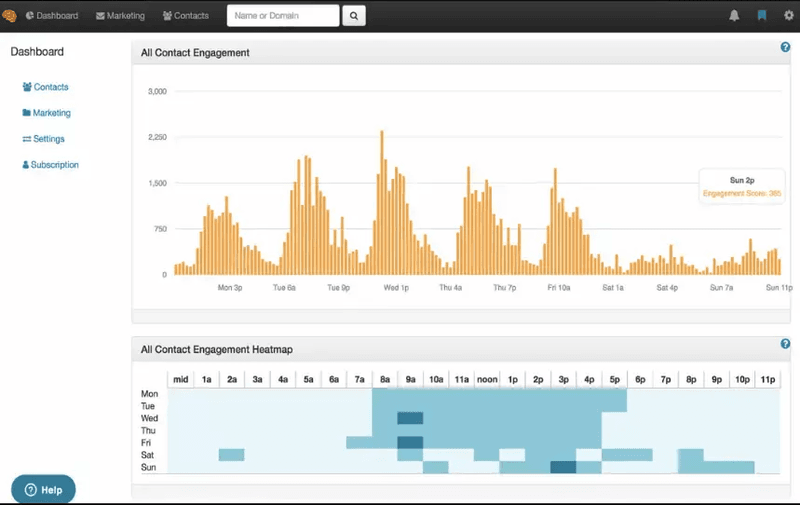Click the dark Sunday 3p heatmap cell

point(563,467)
